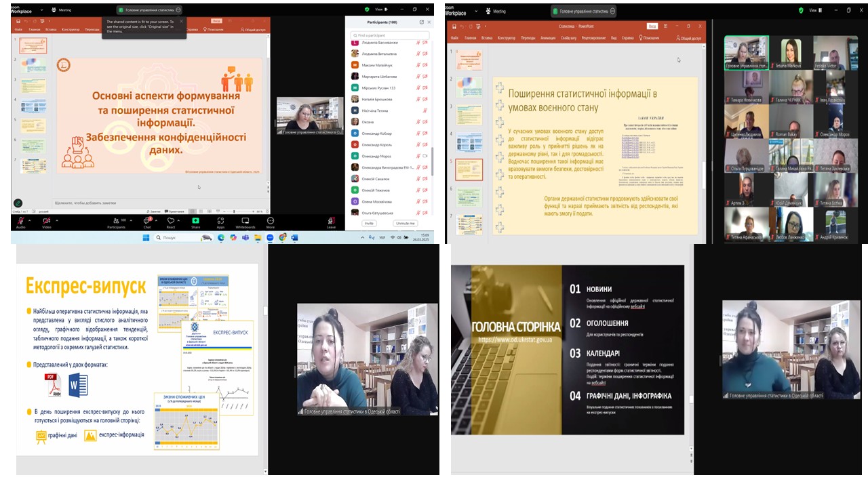
Task: Select slide 6 thumbnail in gallery-view PowerPoint
Action: [469, 197]
